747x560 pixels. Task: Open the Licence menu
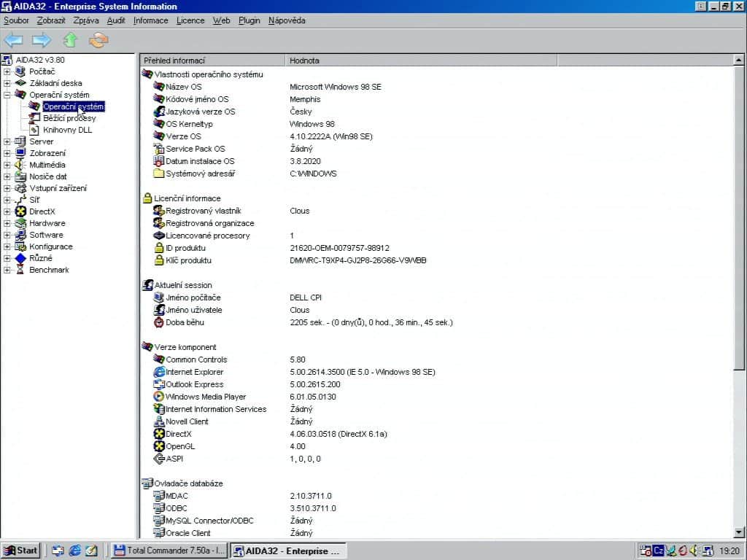click(190, 20)
